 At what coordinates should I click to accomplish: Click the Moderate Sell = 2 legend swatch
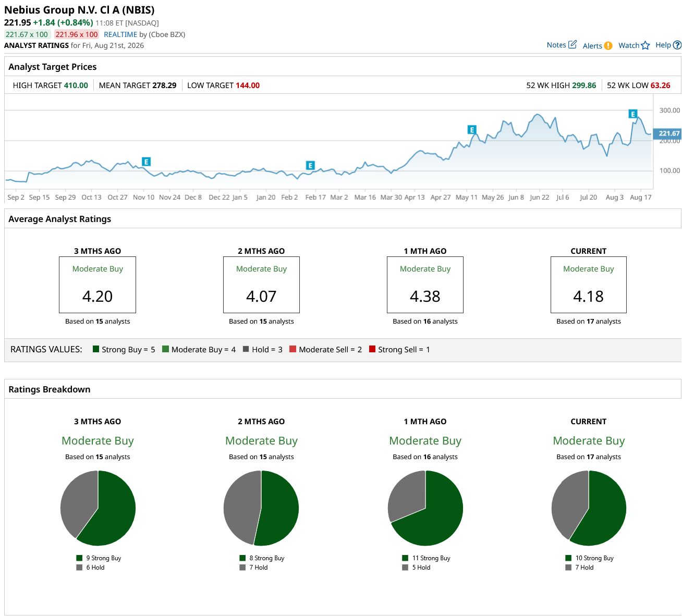(293, 349)
